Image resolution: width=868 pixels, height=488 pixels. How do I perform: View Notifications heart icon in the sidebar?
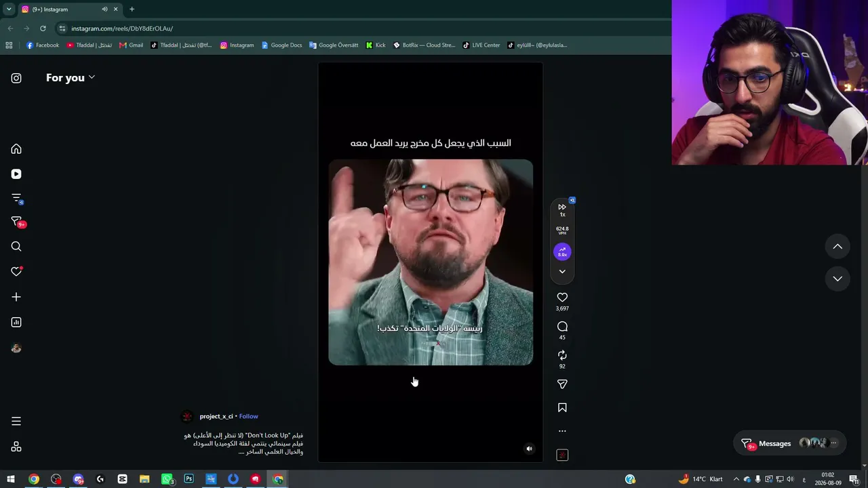coord(16,272)
